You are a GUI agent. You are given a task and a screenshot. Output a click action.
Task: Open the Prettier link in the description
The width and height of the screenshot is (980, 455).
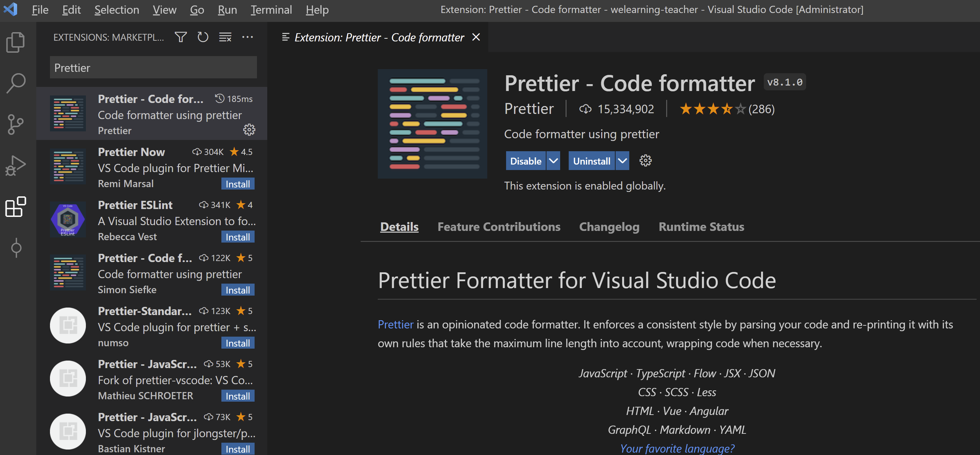click(x=395, y=325)
